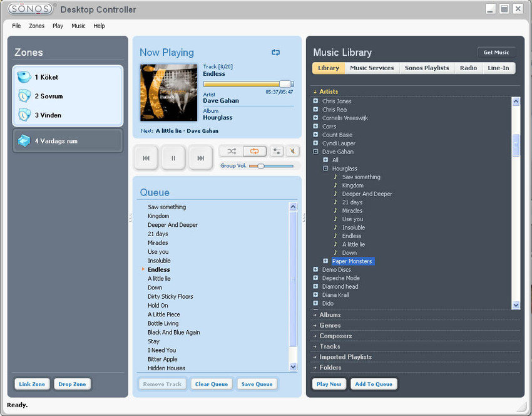Open the File menu
The height and width of the screenshot is (416, 532).
click(16, 26)
